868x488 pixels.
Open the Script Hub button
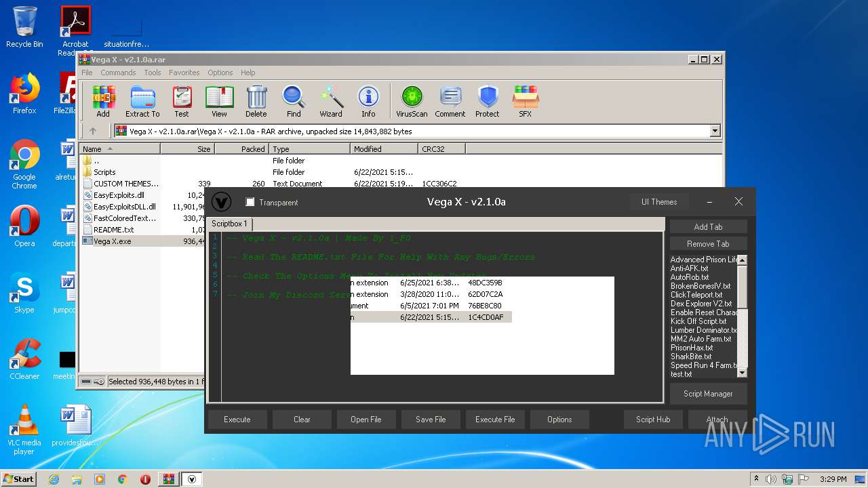(x=653, y=420)
